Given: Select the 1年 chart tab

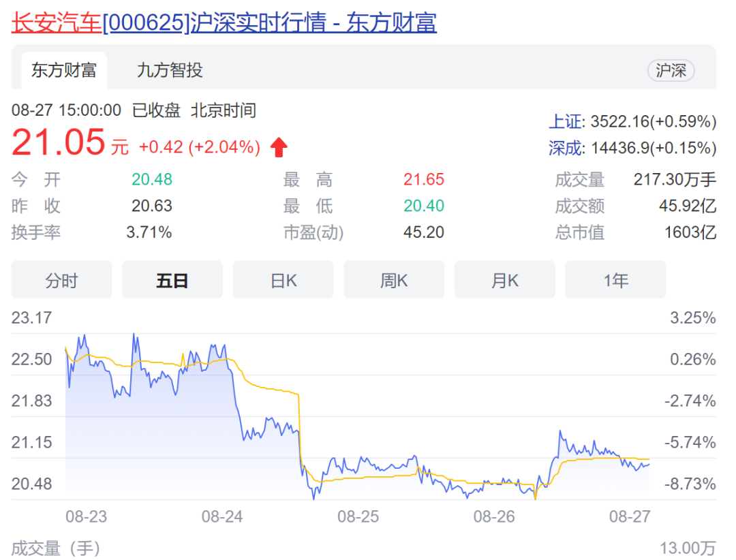Looking at the screenshot, I should point(615,280).
